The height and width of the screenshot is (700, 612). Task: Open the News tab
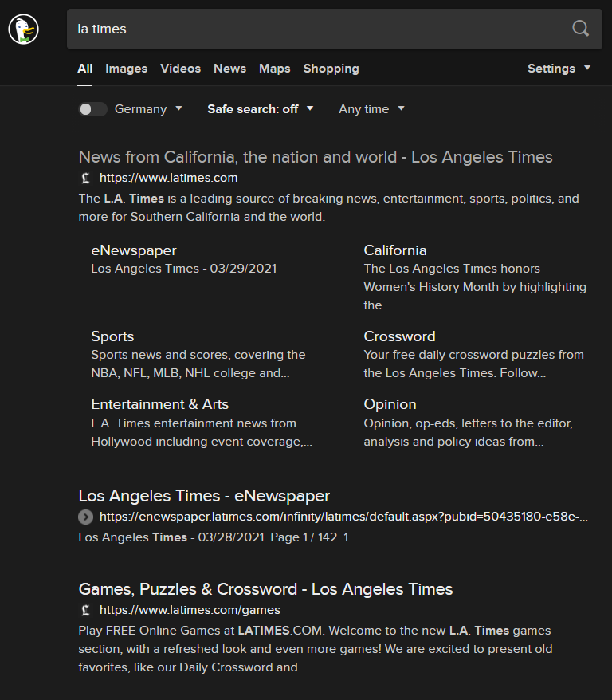pos(229,69)
